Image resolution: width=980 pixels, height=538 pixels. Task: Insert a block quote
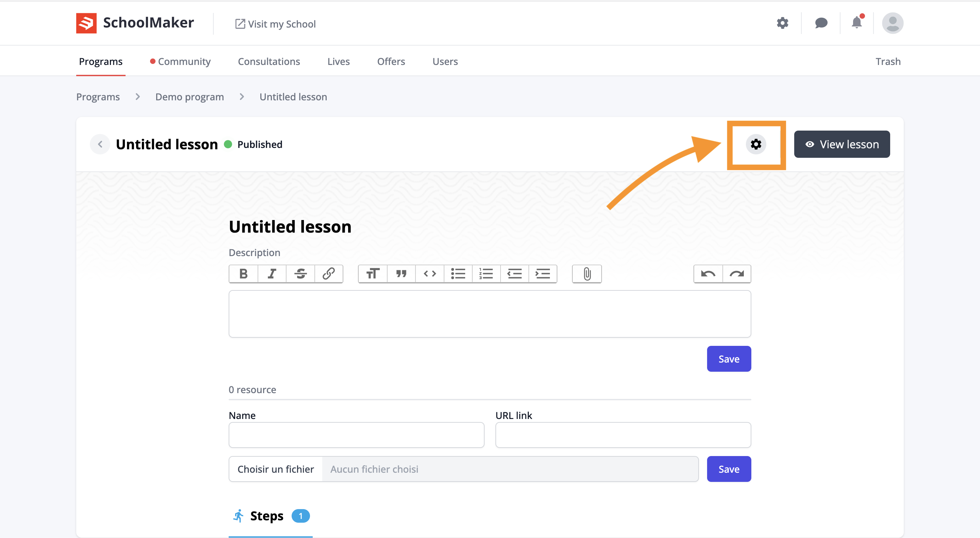point(402,274)
